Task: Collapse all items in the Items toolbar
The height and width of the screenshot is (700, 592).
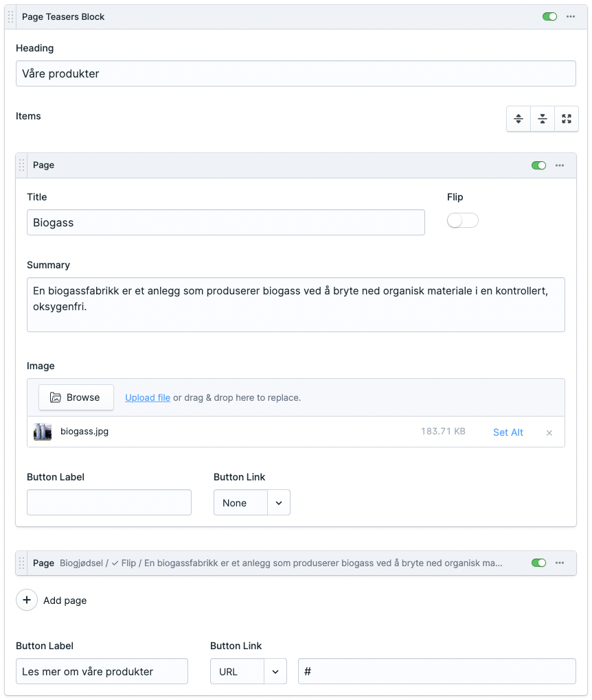Action: coord(543,119)
